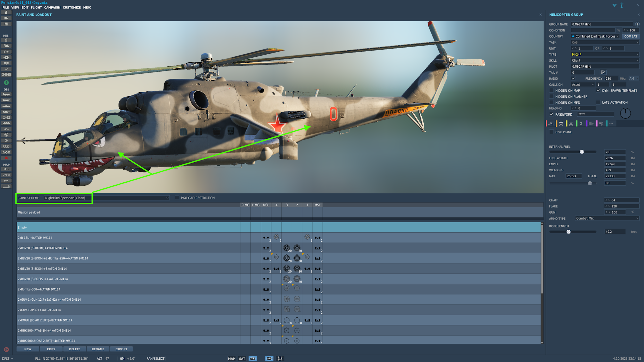Enable the Hidden on Map checkbox
644x362 pixels.
coord(551,90)
